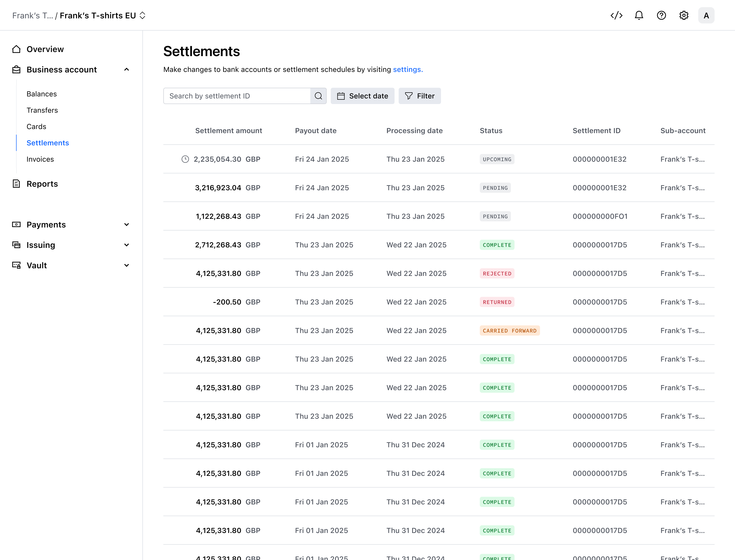Open the user avatar A menu
Image resolution: width=735 pixels, height=560 pixels.
point(706,15)
